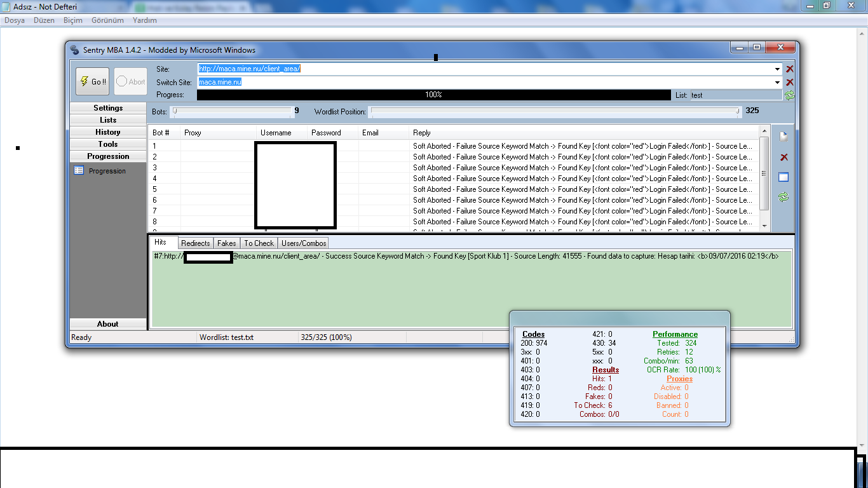Click the Reply column header
The image size is (868, 488).
422,133
